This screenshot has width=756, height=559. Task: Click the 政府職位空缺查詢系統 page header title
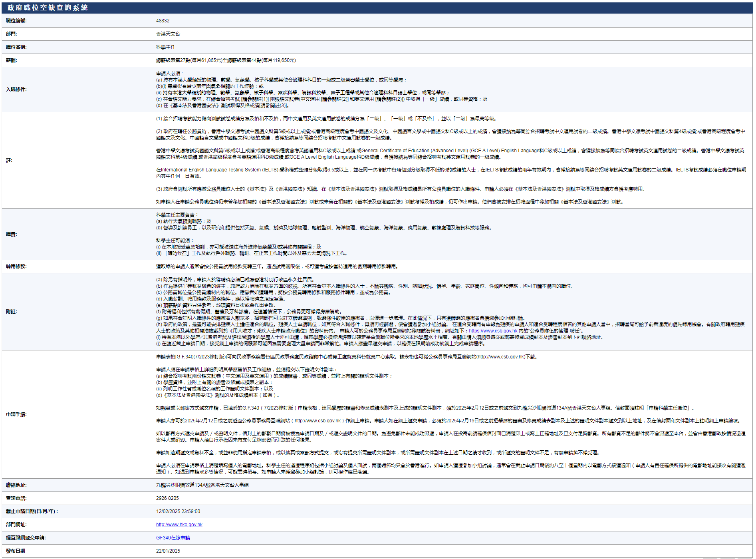coord(48,8)
